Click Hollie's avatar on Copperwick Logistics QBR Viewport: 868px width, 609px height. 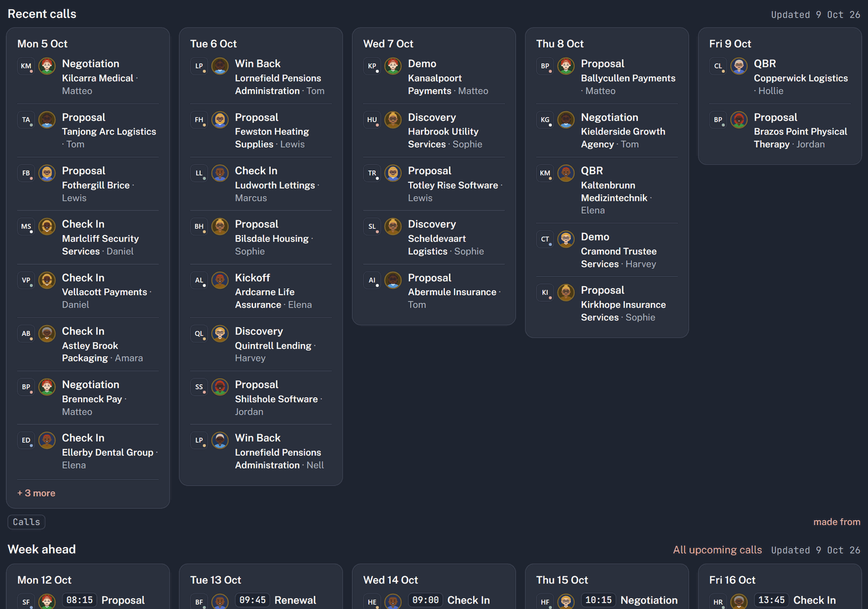click(x=739, y=66)
